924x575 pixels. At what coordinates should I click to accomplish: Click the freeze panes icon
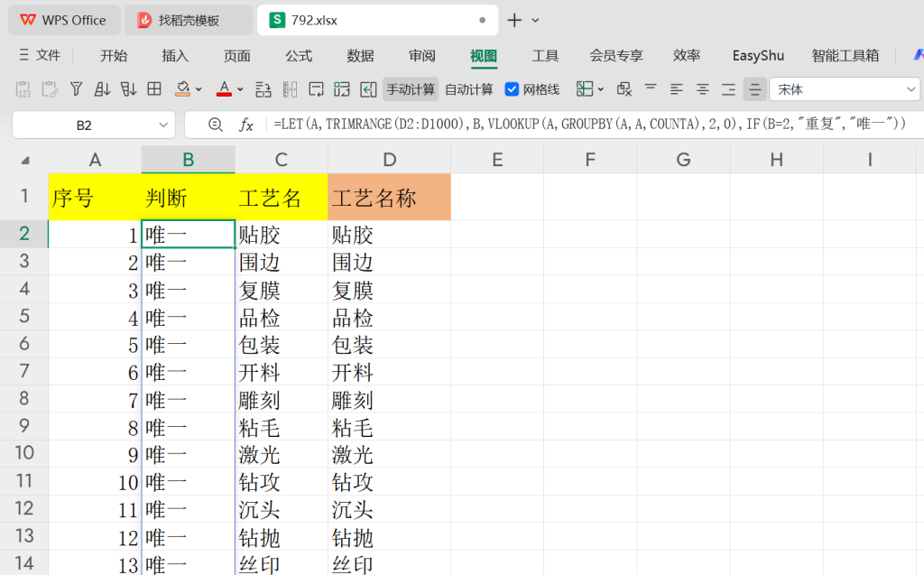click(x=585, y=89)
